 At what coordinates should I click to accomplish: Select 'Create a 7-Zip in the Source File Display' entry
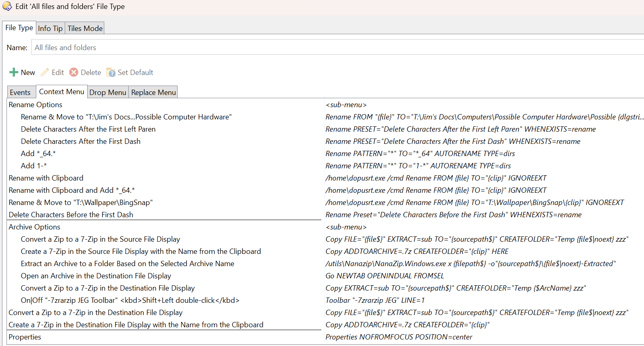(x=141, y=251)
